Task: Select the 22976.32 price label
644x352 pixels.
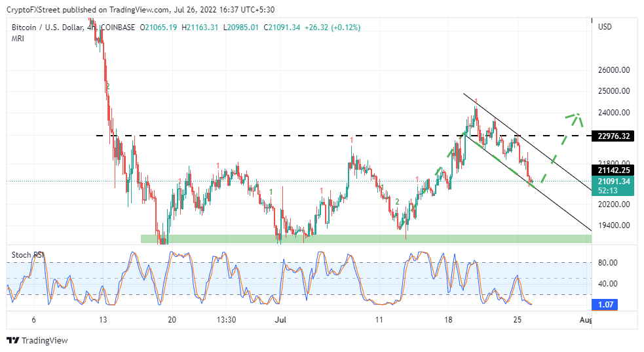Action: [614, 136]
